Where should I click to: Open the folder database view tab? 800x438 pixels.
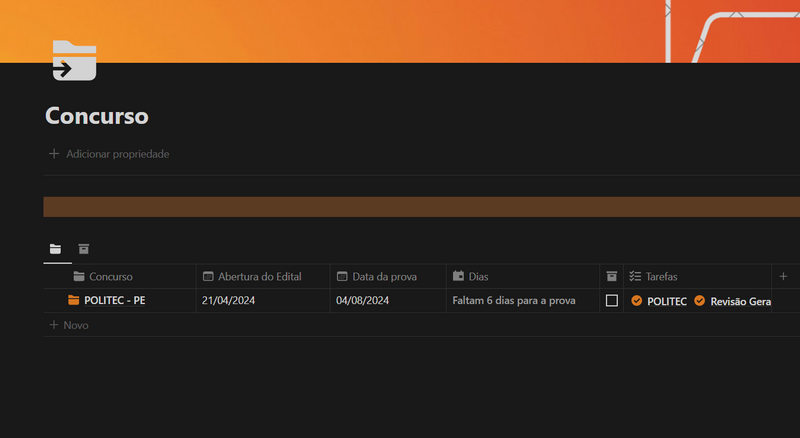tap(56, 249)
